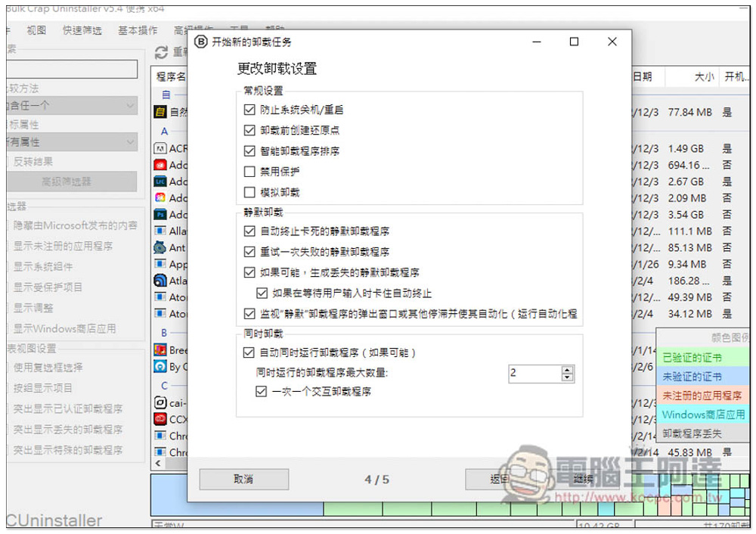Open the 所有属性 target attribute dropdown
The width and height of the screenshot is (756, 534).
pos(72,142)
